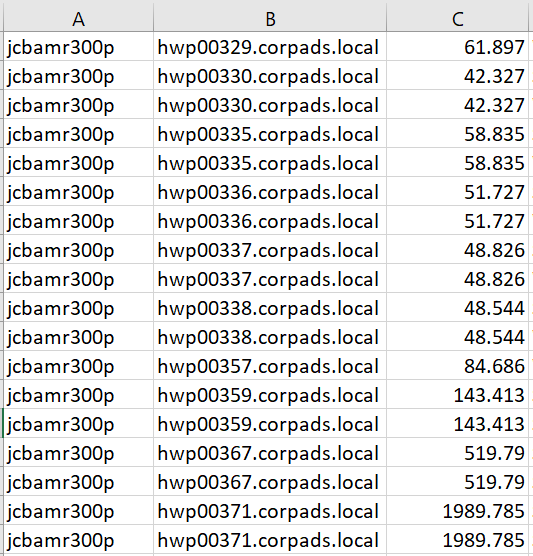Select the first hwp00335.corpads.local cell
This screenshot has height=556, width=533.
270,133
